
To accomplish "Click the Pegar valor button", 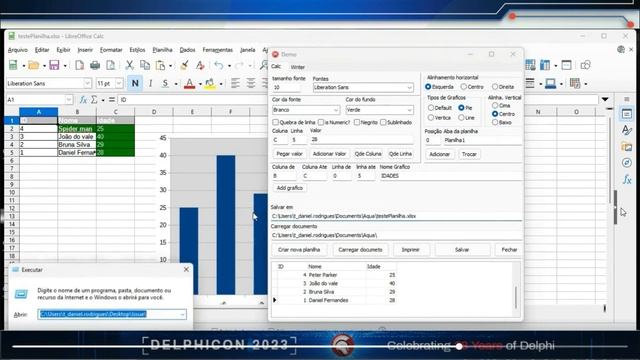I will (289, 154).
